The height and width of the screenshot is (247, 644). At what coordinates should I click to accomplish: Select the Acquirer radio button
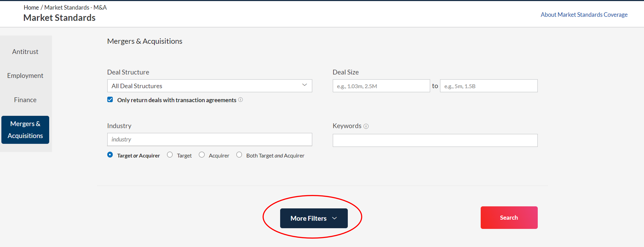(202, 155)
